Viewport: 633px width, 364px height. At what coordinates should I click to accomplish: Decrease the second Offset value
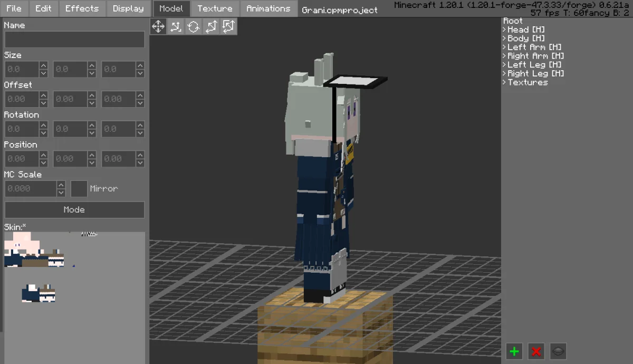tap(92, 103)
